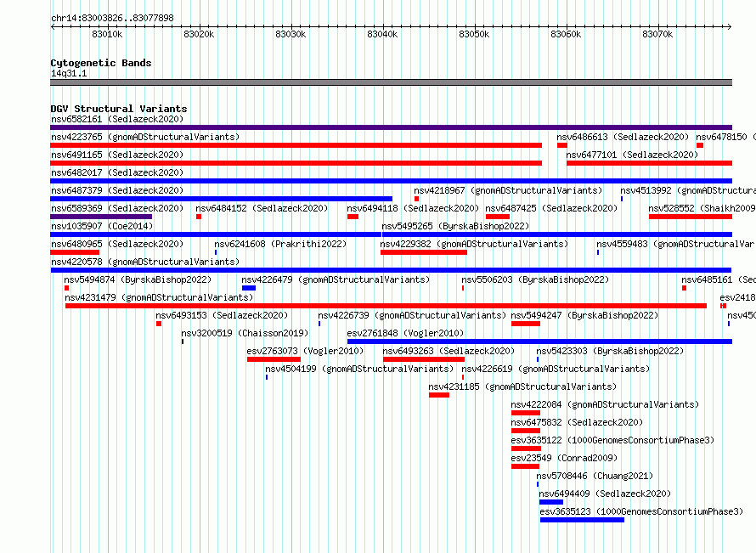Open nsv4559483 gnomAD variant label
The height and width of the screenshot is (553, 756).
coord(676,244)
